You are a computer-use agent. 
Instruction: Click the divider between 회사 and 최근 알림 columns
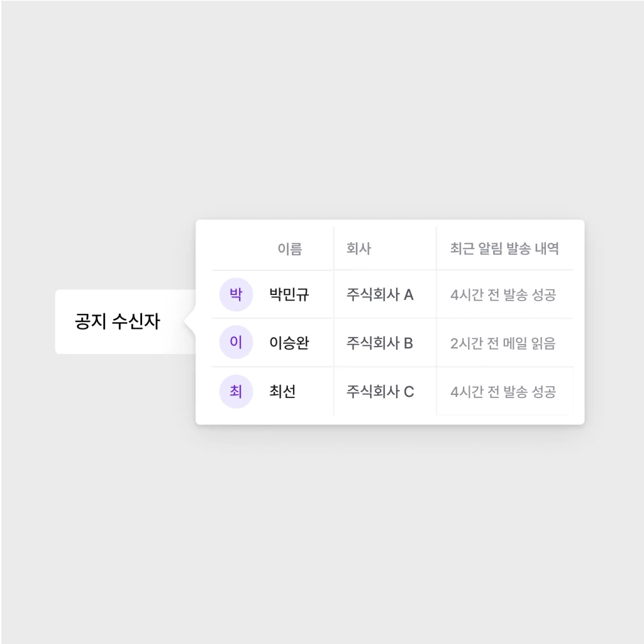pos(436,321)
